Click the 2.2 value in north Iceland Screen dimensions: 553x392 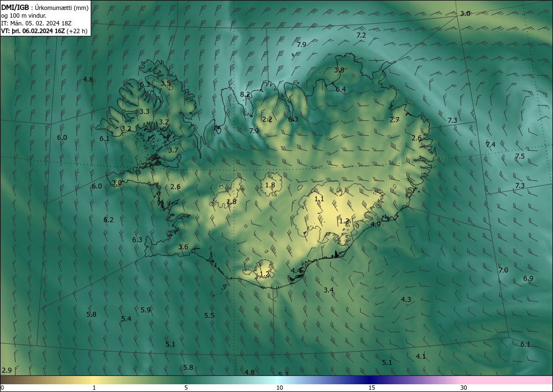[267, 119]
